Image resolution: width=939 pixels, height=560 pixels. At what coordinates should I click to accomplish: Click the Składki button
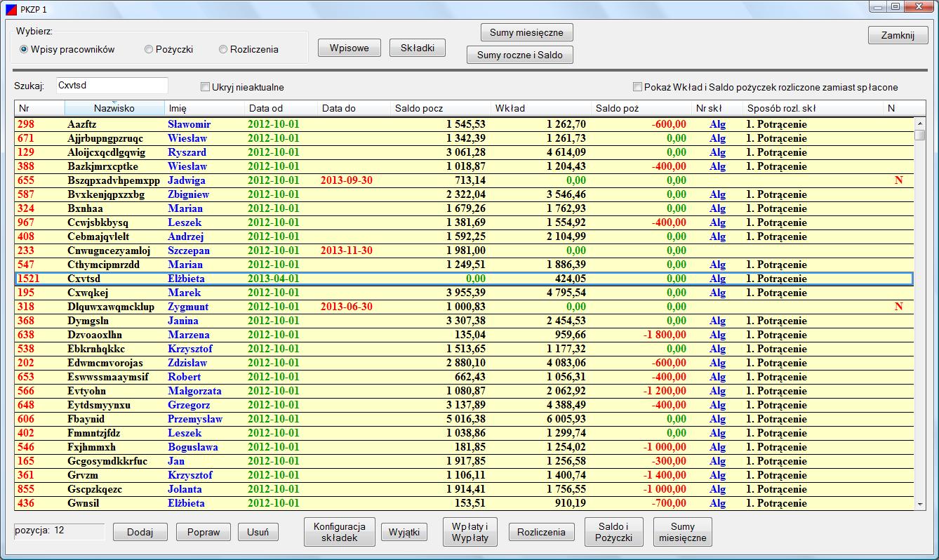(x=417, y=48)
